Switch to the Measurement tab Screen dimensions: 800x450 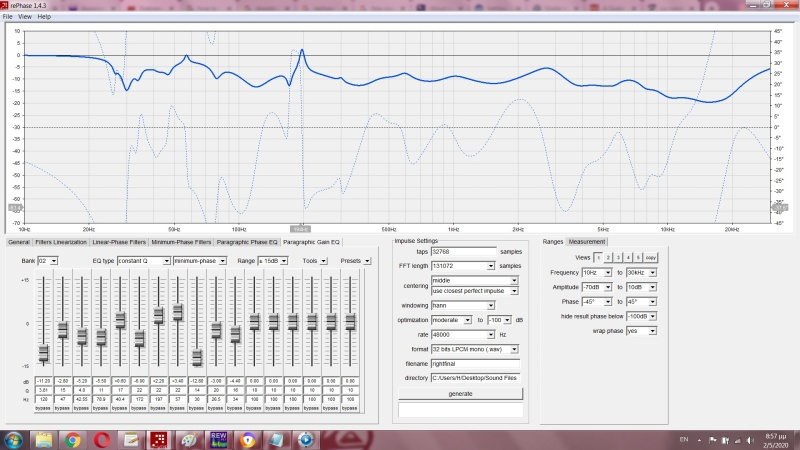click(x=587, y=242)
